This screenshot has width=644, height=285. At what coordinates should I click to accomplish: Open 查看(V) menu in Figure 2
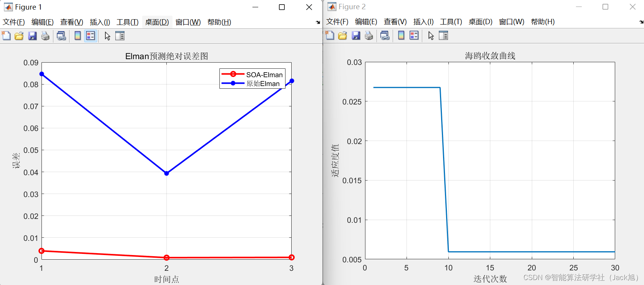coord(395,22)
